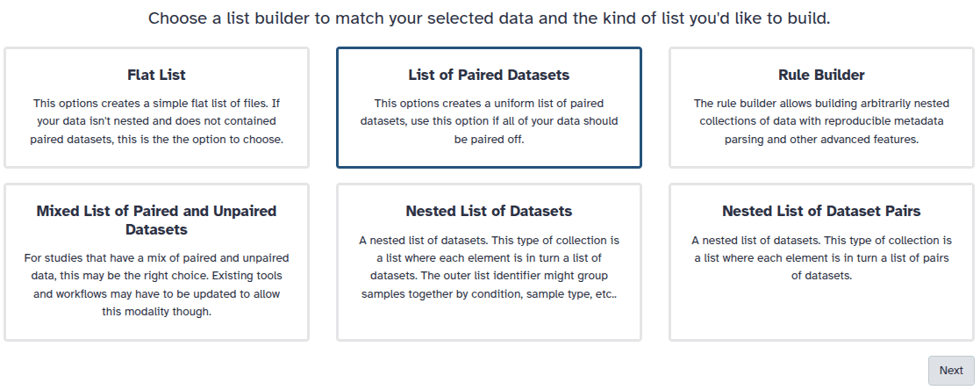Click the Rule Builder reproducible metadata description
Viewport: 980px width, 390px height.
[x=821, y=121]
